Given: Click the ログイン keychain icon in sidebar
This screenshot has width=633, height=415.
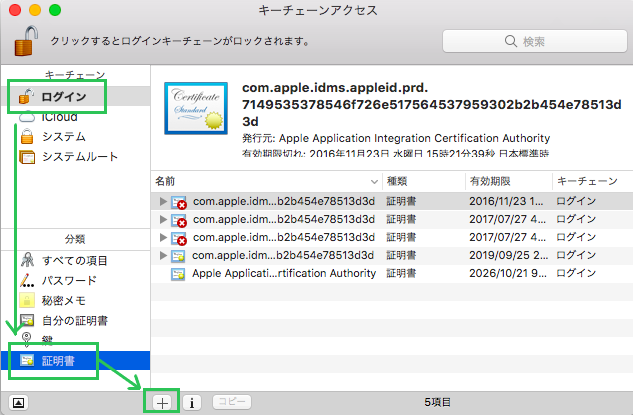Looking at the screenshot, I should [26, 96].
